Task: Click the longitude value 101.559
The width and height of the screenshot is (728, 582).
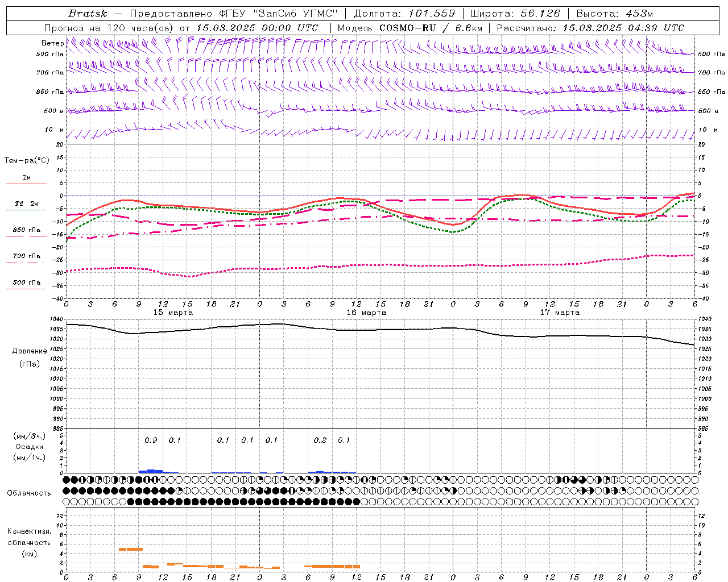Action: pyautogui.click(x=432, y=14)
